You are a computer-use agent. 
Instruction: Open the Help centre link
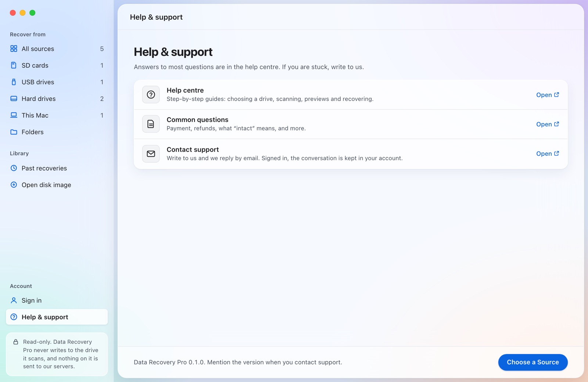(548, 95)
